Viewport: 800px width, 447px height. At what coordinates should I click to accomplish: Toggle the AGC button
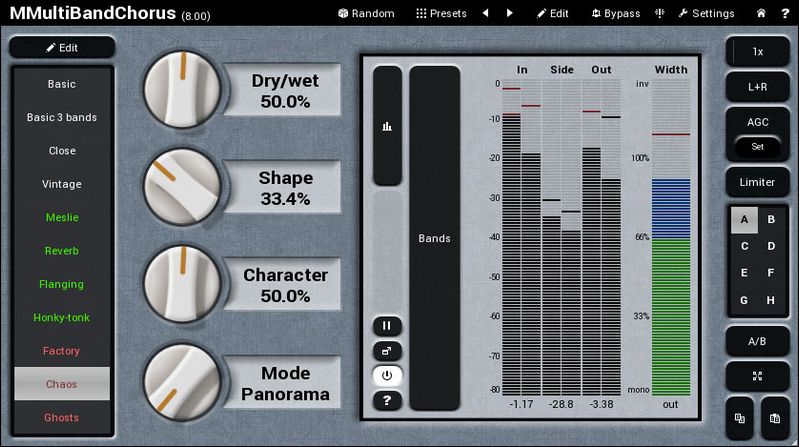point(758,122)
